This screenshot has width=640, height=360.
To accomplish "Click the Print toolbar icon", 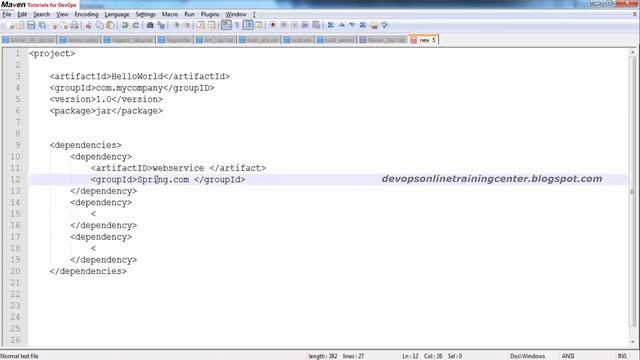I will pos(74,25).
